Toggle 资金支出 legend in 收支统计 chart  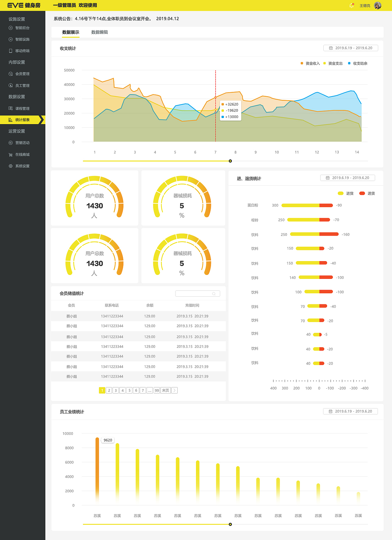(333, 63)
